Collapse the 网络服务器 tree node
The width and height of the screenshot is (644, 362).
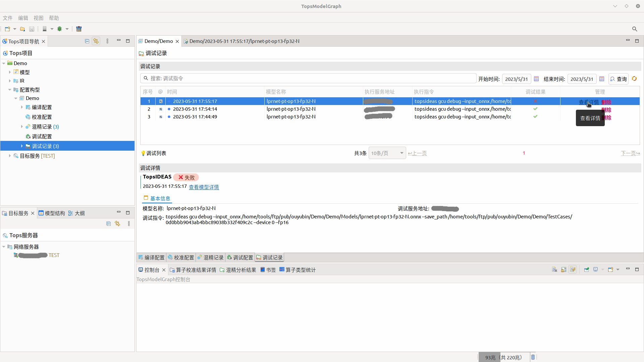coord(4,247)
